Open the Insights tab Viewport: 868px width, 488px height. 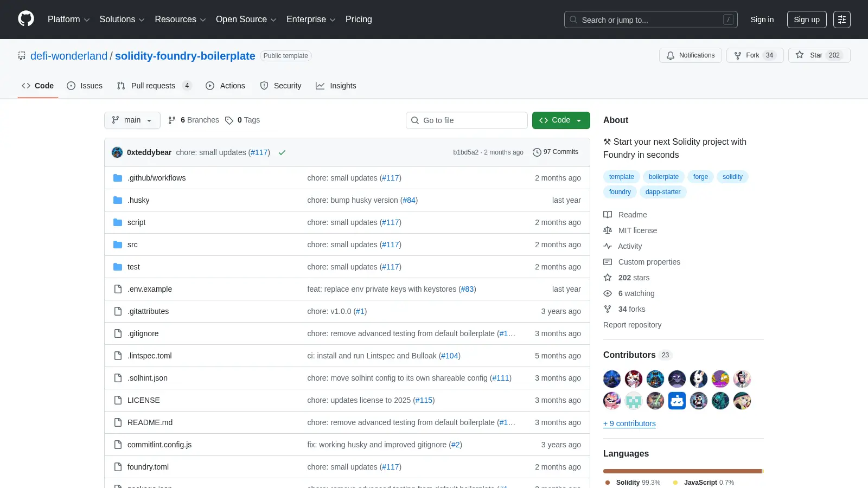tap(336, 86)
